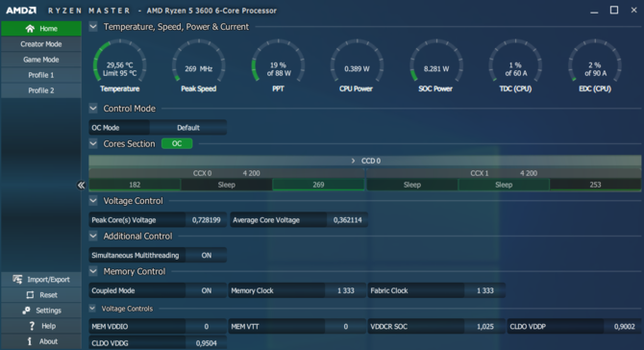
Task: Collapse the Memory Control section
Action: click(93, 271)
